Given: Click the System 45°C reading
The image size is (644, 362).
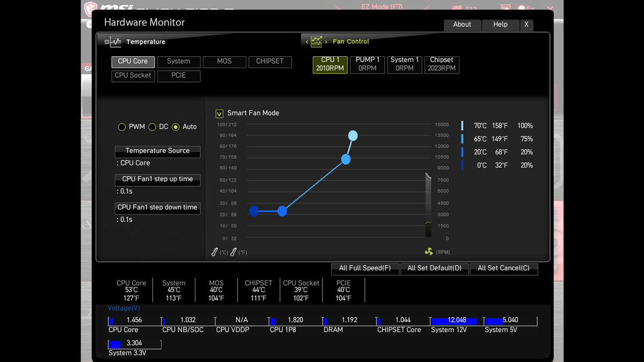Looking at the screenshot, I should click(x=174, y=291).
